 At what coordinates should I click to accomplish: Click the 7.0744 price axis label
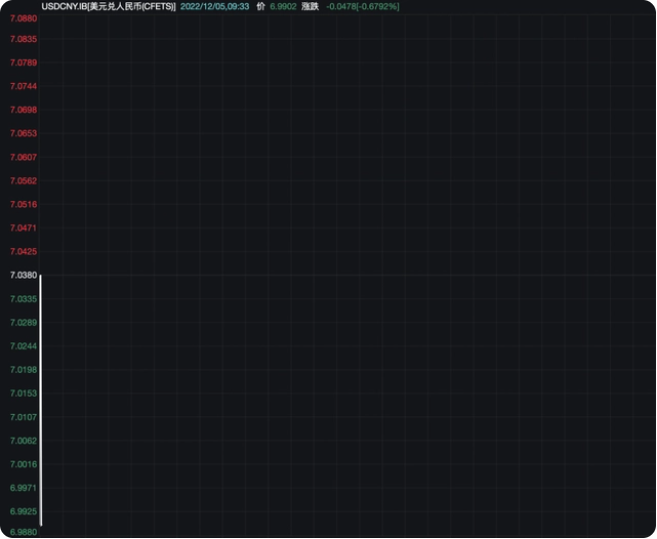(x=23, y=86)
